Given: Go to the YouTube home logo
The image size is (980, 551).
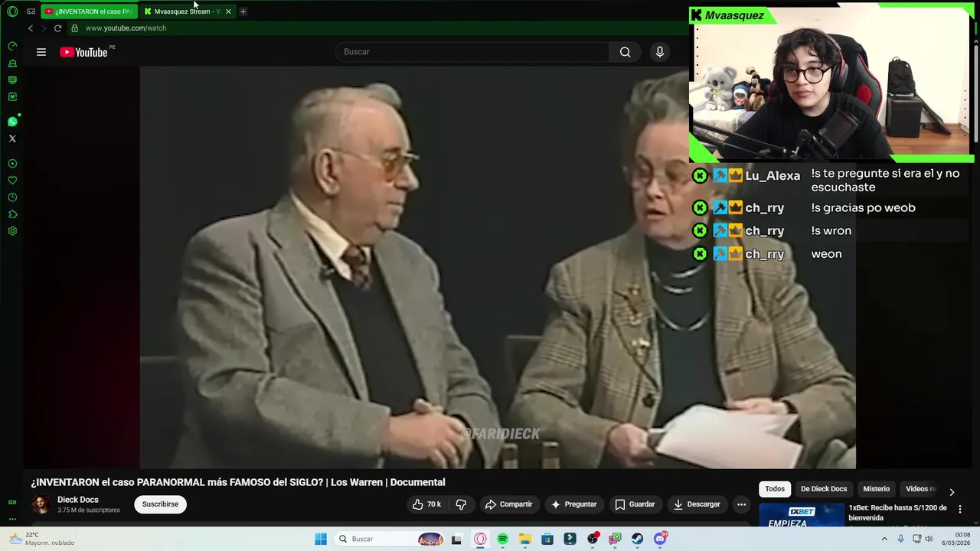Looking at the screenshot, I should pos(83,52).
